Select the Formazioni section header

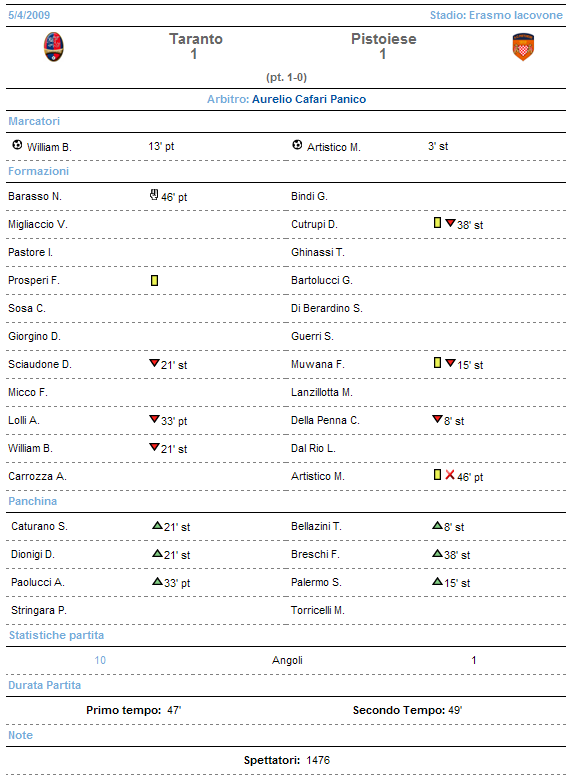point(38,171)
